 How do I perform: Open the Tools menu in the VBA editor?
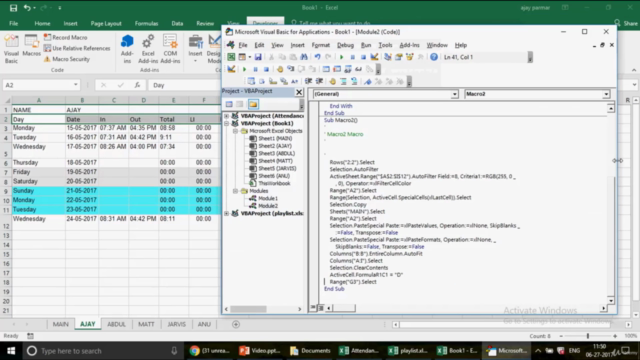385,45
